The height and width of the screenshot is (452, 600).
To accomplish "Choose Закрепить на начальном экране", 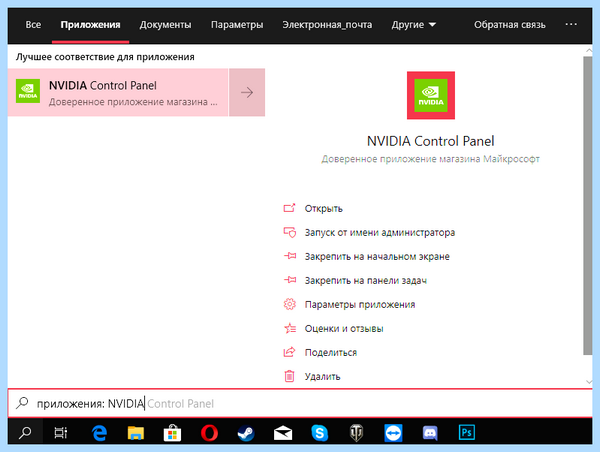I will click(377, 256).
